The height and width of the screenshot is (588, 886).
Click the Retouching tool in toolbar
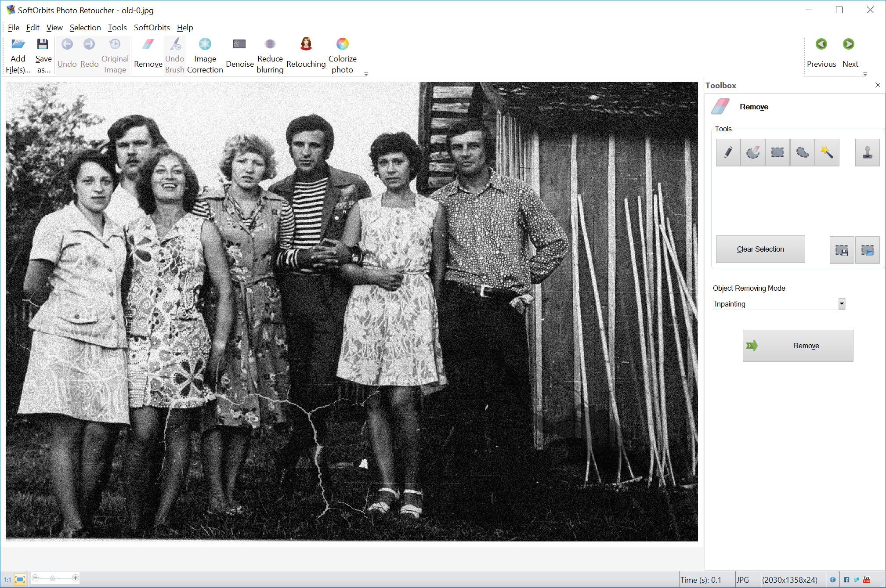pos(305,51)
